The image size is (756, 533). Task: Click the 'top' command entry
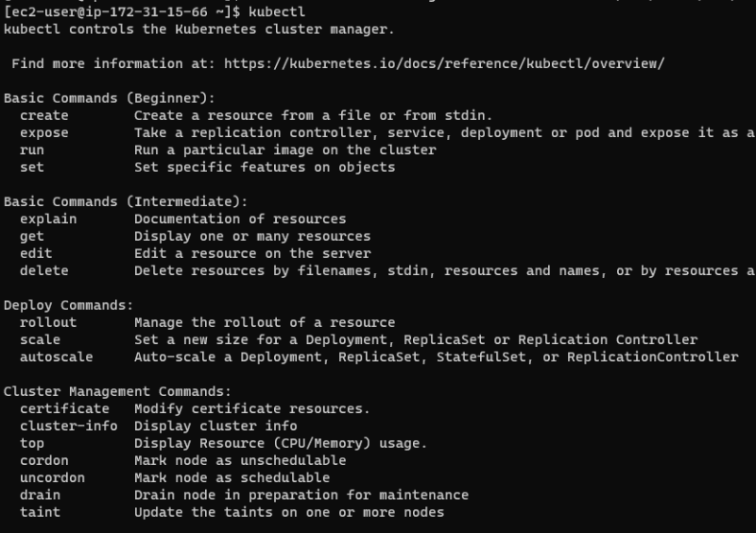pos(31,442)
